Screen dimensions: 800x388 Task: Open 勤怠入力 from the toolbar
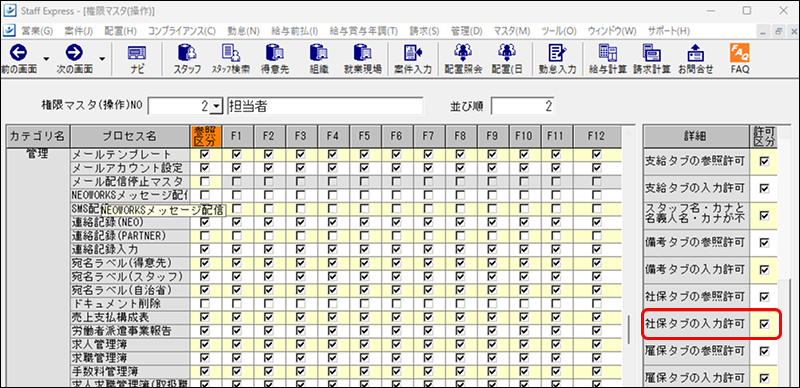[x=557, y=60]
